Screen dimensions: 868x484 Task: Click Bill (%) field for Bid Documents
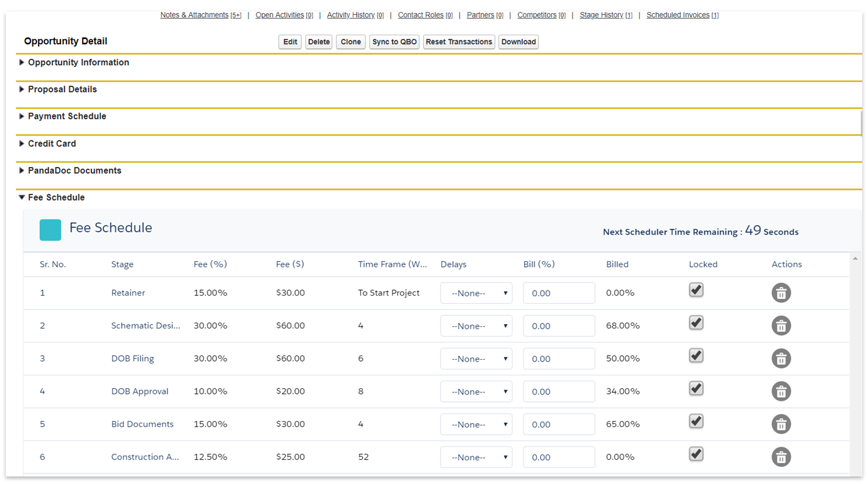tap(559, 425)
